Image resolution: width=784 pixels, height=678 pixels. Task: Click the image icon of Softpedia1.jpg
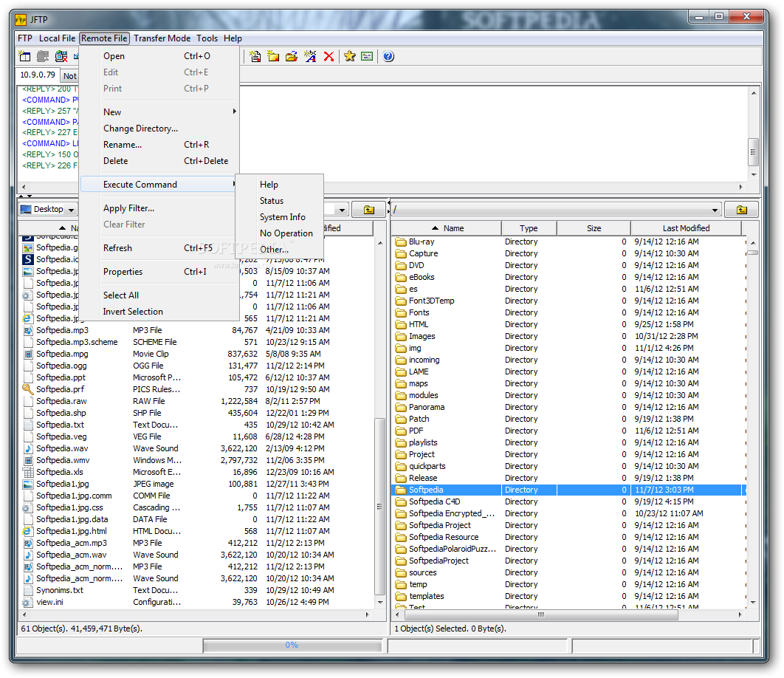click(28, 484)
